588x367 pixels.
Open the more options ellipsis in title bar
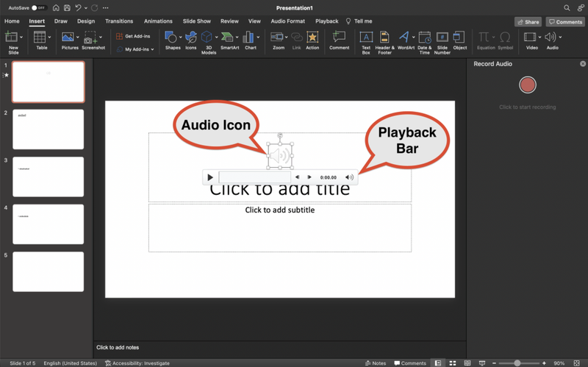105,7
